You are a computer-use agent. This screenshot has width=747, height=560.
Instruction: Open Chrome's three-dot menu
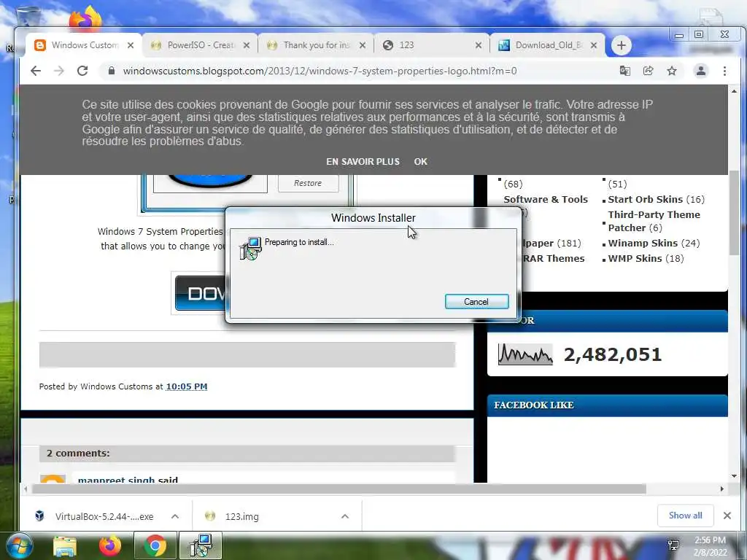(724, 71)
